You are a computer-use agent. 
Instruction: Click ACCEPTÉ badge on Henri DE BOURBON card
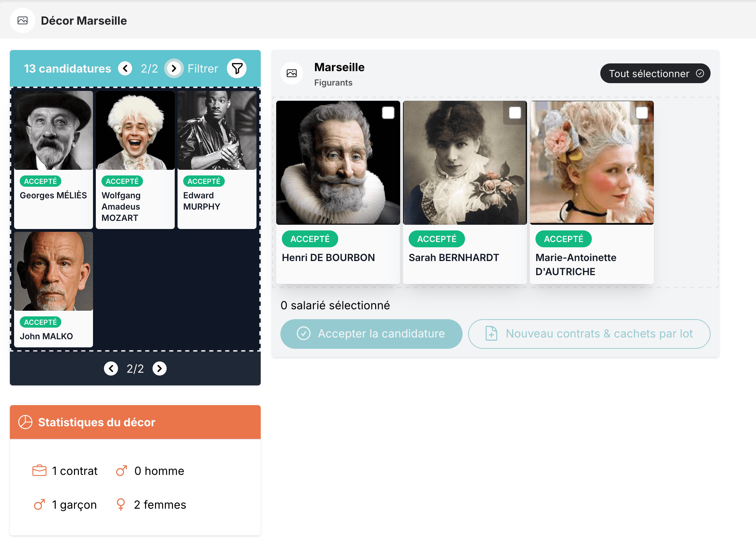(310, 239)
